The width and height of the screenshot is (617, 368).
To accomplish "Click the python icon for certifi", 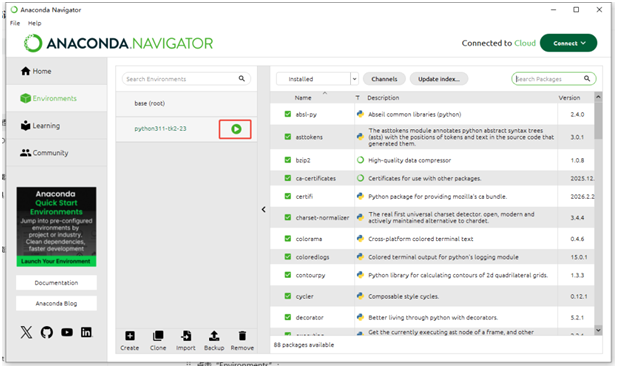I will point(360,196).
